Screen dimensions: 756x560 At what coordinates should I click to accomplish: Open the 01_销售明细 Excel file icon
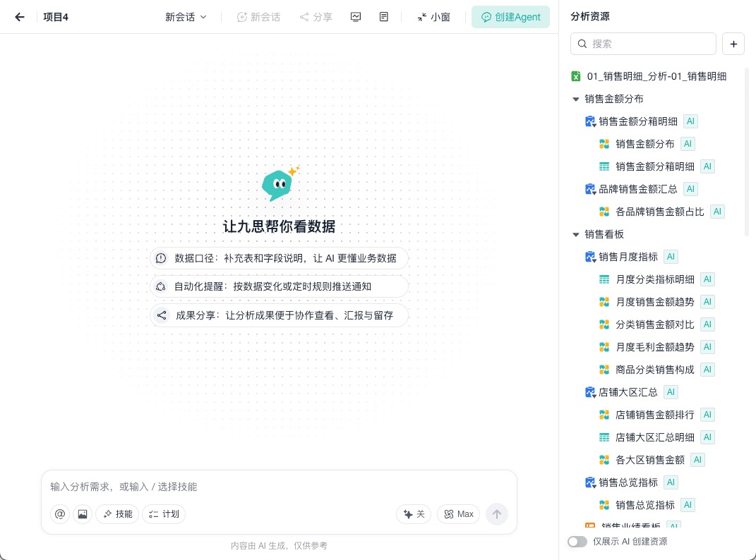(x=576, y=76)
